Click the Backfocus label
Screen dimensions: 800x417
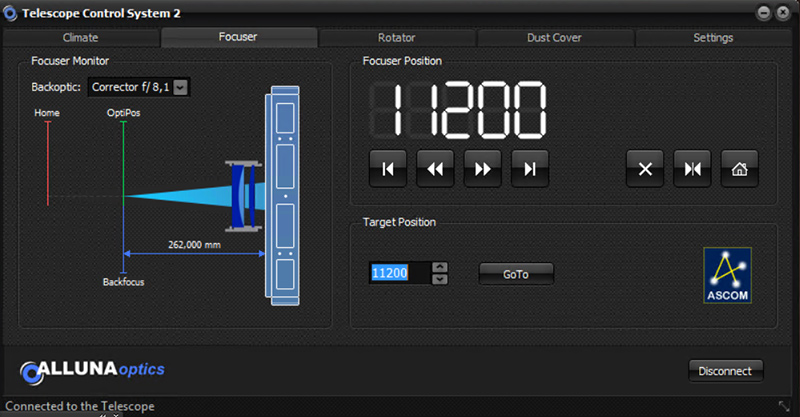pyautogui.click(x=123, y=282)
